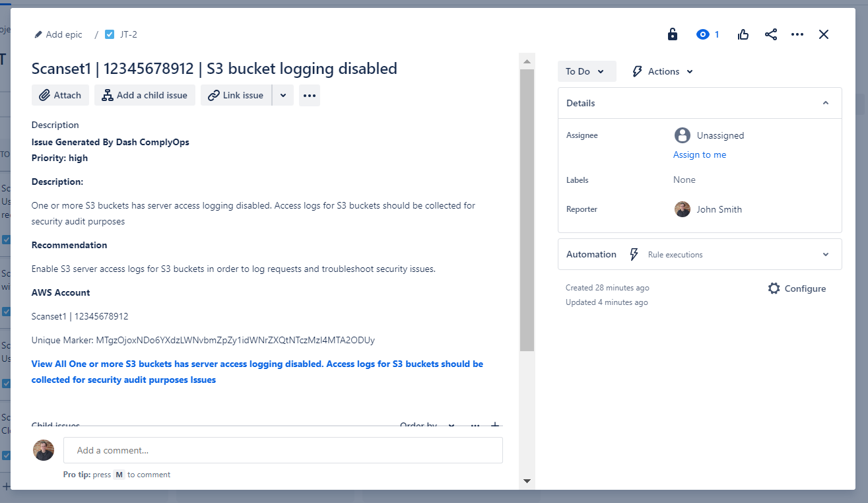Viewport: 868px width, 503px height.
Task: Open the Actions lightning dropdown
Action: pyautogui.click(x=663, y=71)
